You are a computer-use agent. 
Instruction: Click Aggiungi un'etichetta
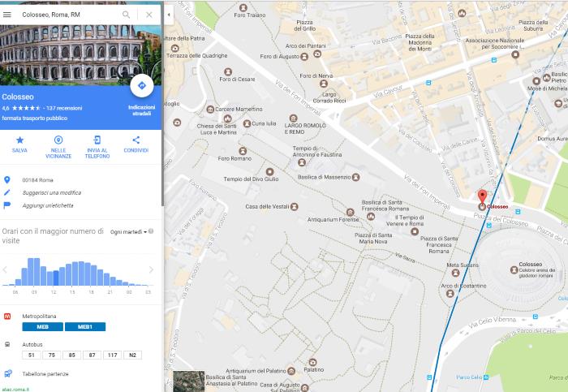click(x=48, y=205)
